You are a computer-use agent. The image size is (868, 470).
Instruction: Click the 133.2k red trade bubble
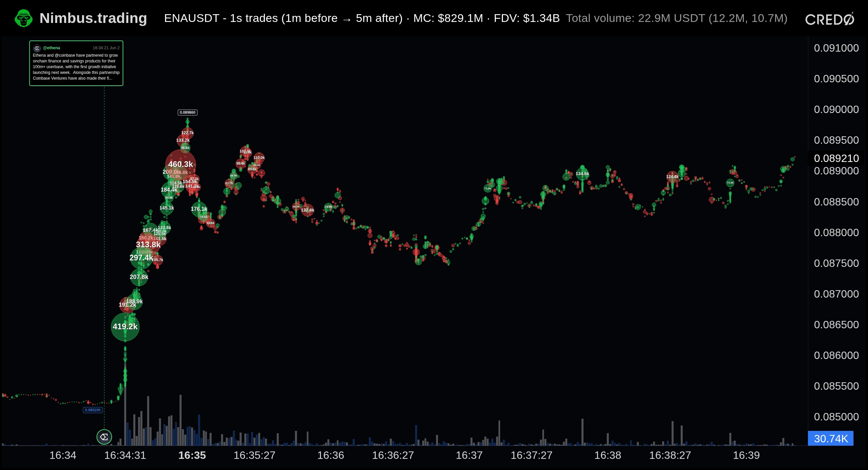click(x=183, y=140)
